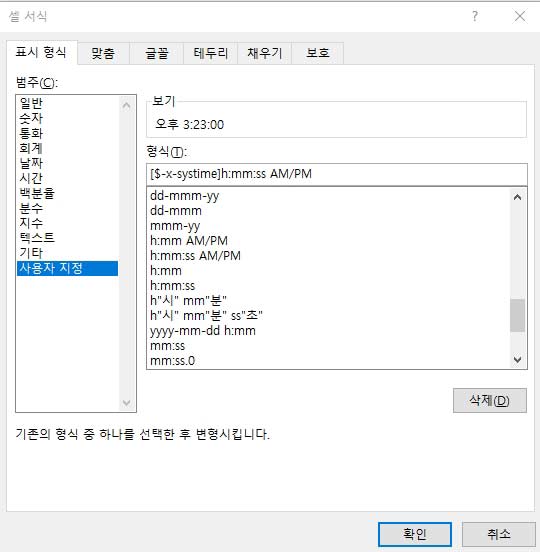540x552 pixels.
Task: Select 지수 category
Action: (67, 223)
